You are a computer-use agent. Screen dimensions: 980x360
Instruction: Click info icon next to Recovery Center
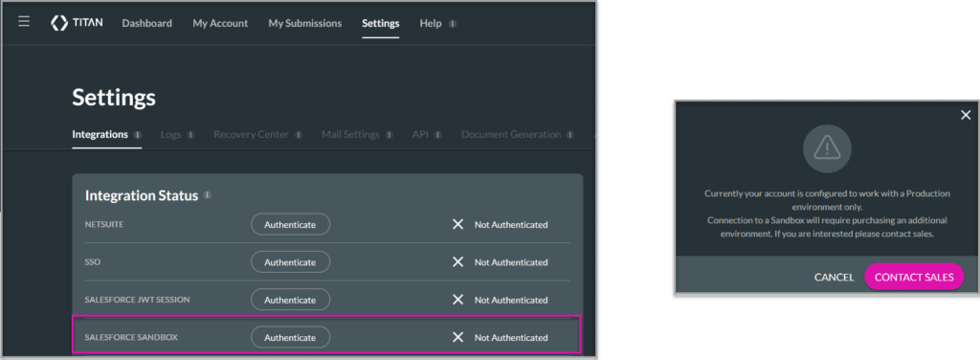pyautogui.click(x=299, y=135)
